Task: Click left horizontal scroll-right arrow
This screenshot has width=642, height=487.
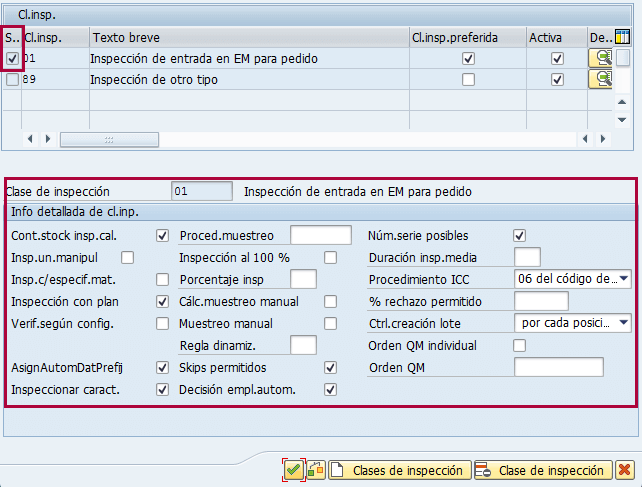Action: pyautogui.click(x=48, y=139)
